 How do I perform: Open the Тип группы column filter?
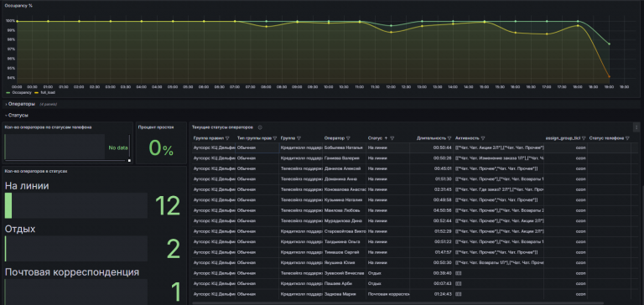tap(274, 138)
